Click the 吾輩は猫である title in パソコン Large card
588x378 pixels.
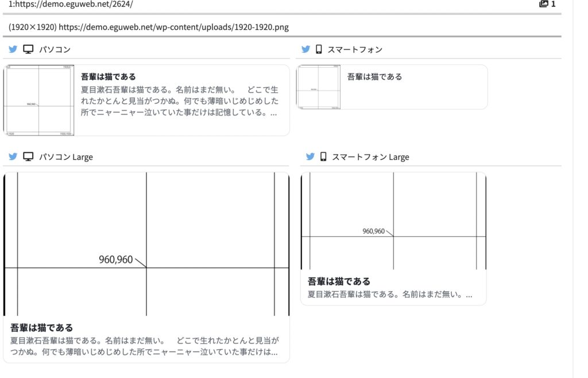click(42, 328)
